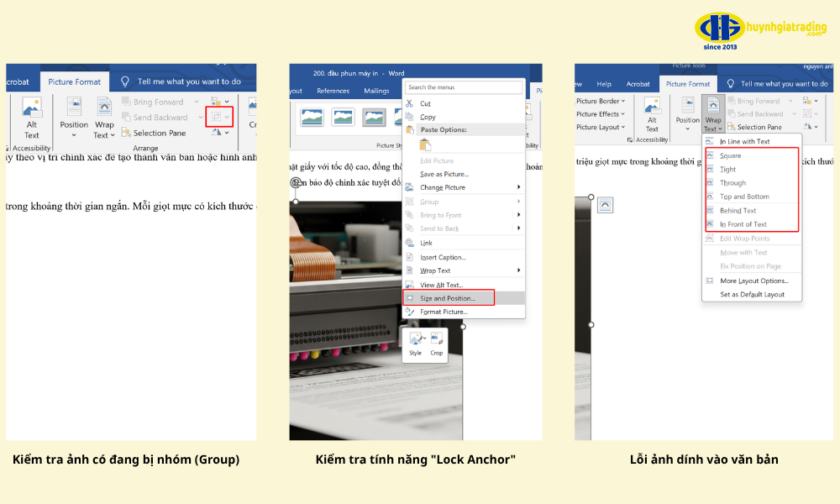The height and width of the screenshot is (504, 840).
Task: Click the Search the menus field
Action: [464, 87]
